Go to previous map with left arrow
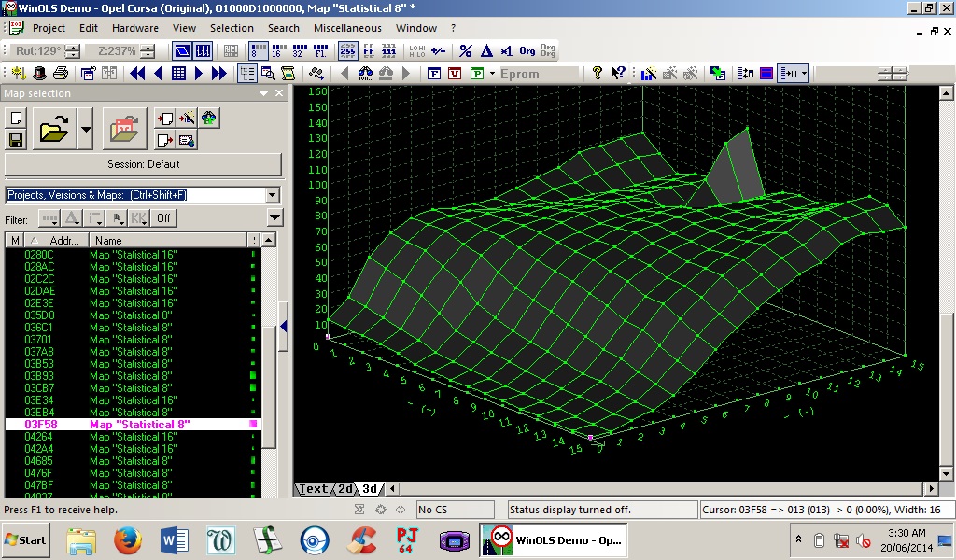 (159, 74)
